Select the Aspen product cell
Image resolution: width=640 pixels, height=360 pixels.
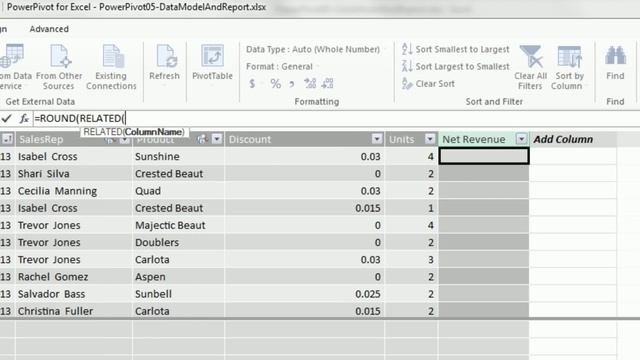178,277
